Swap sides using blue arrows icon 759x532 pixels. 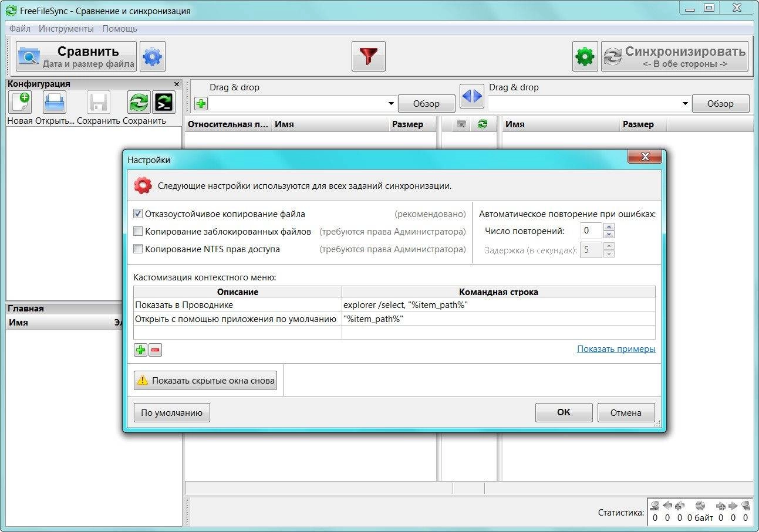[x=472, y=96]
